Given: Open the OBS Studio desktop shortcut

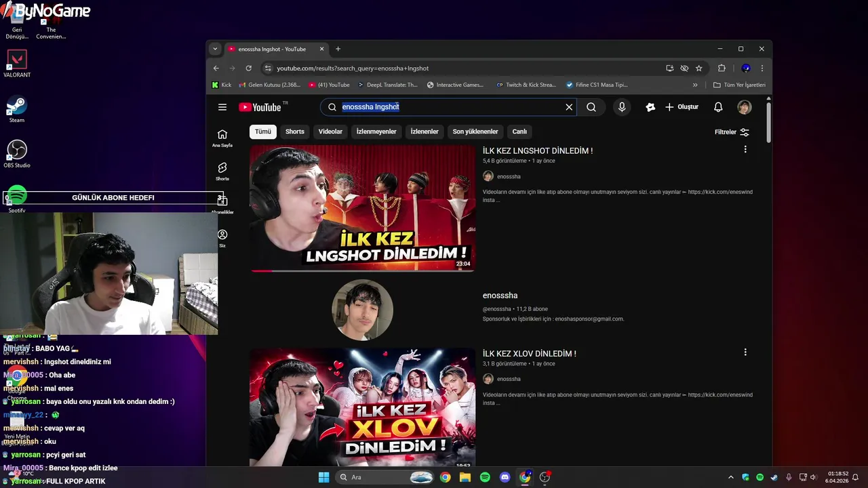Looking at the screenshot, I should [17, 154].
